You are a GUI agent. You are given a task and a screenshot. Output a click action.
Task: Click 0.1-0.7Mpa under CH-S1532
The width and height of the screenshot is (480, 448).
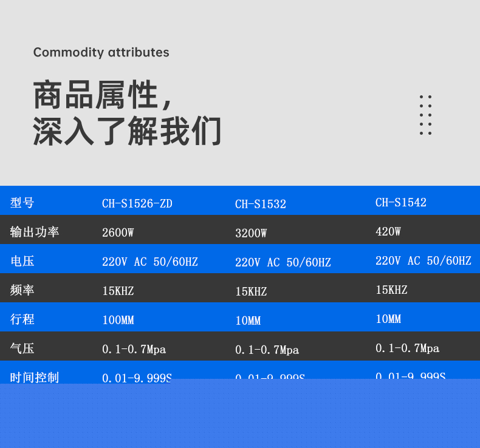(267, 350)
